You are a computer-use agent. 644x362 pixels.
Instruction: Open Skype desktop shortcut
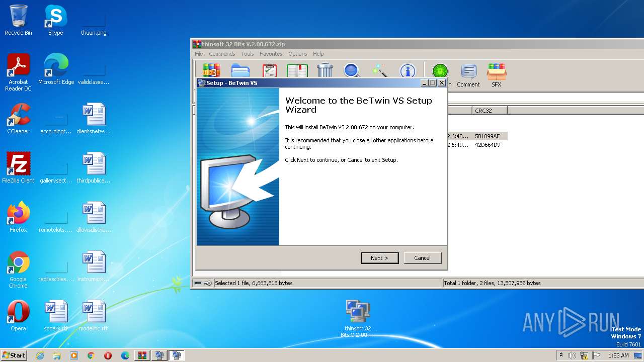click(x=55, y=20)
